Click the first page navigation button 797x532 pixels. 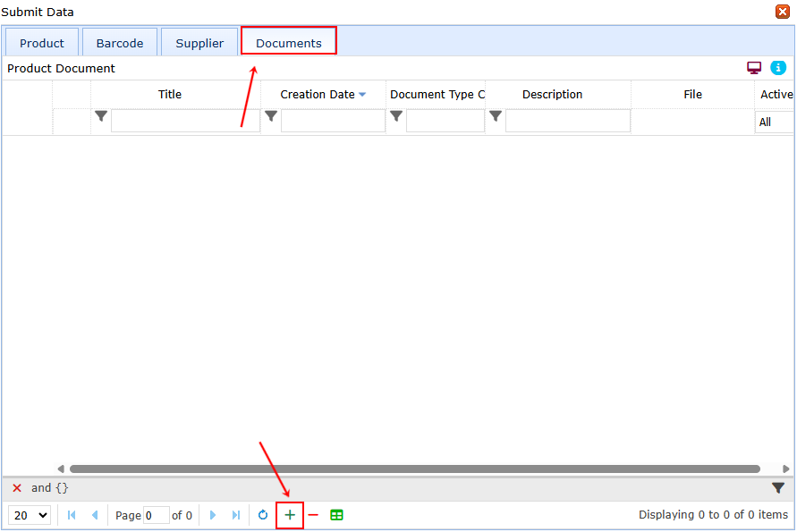pos(71,514)
